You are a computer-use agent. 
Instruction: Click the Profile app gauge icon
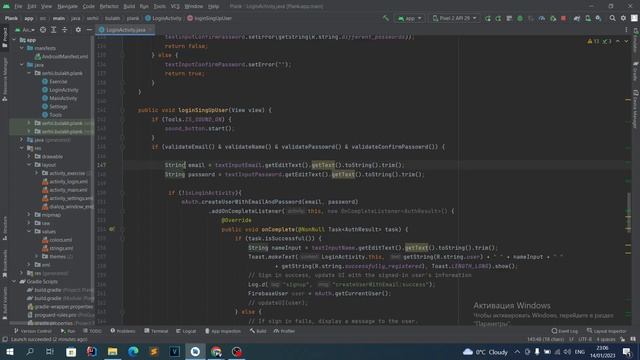(x=542, y=18)
